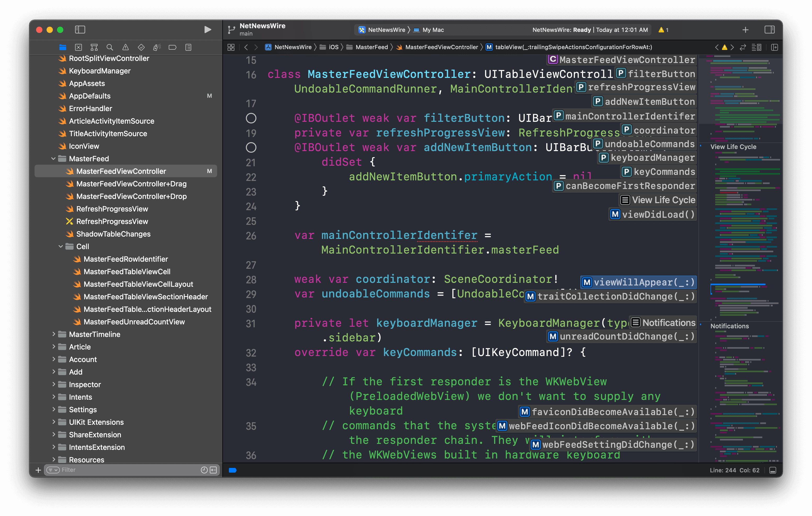Open the Issue navigator warning icon
This screenshot has width=812, height=516.
coord(126,47)
